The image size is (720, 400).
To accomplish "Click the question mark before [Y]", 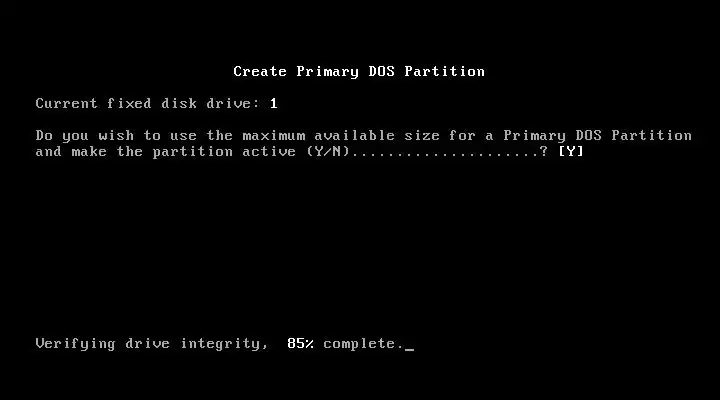I will pyautogui.click(x=544, y=152).
